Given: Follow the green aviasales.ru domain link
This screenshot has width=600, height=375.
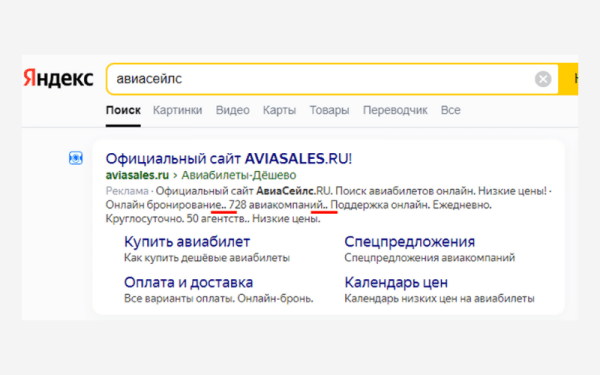Looking at the screenshot, I should coord(137,175).
